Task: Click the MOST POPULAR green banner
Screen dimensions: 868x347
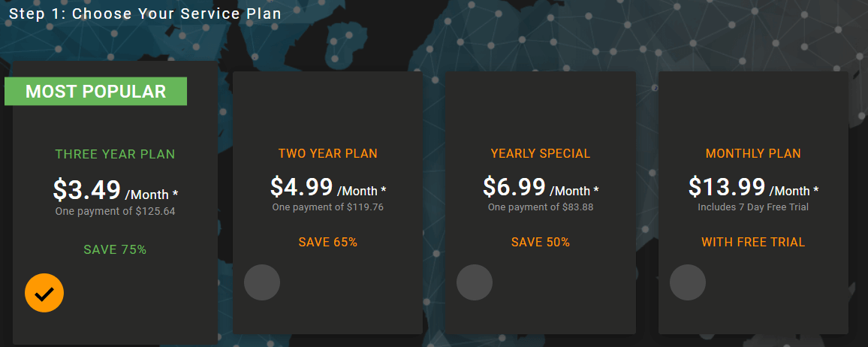Action: (x=96, y=92)
